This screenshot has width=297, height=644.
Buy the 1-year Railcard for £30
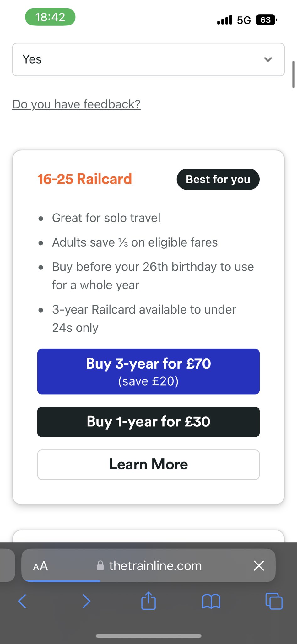148,422
